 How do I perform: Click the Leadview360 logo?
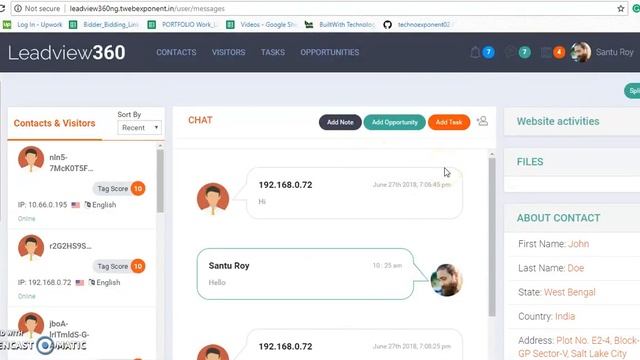tap(67, 52)
